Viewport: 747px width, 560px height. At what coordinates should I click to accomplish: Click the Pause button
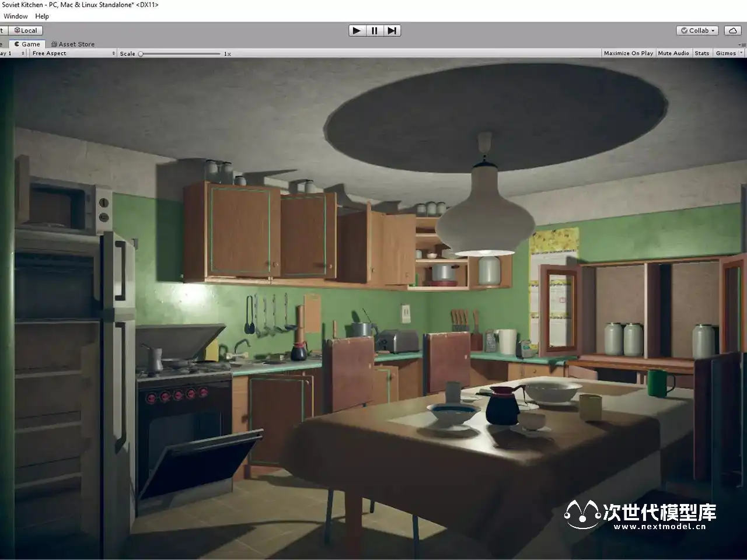pos(375,30)
